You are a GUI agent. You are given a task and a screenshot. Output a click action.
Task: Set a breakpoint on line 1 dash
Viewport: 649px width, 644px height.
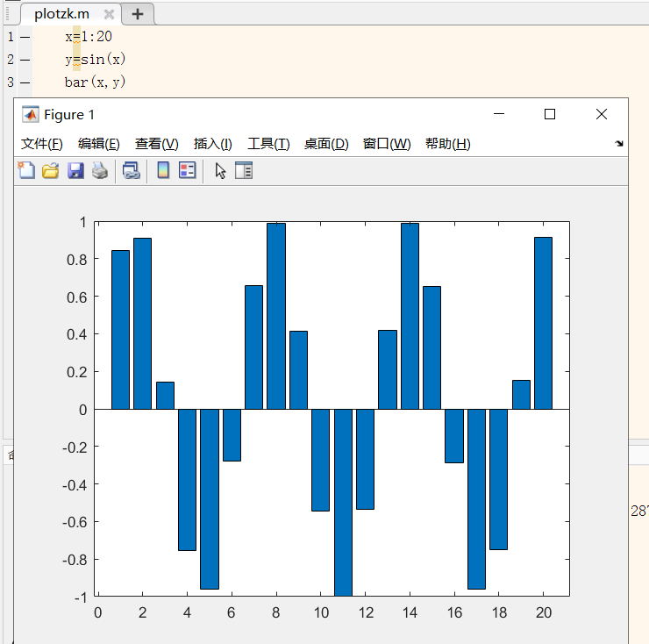[x=25, y=37]
